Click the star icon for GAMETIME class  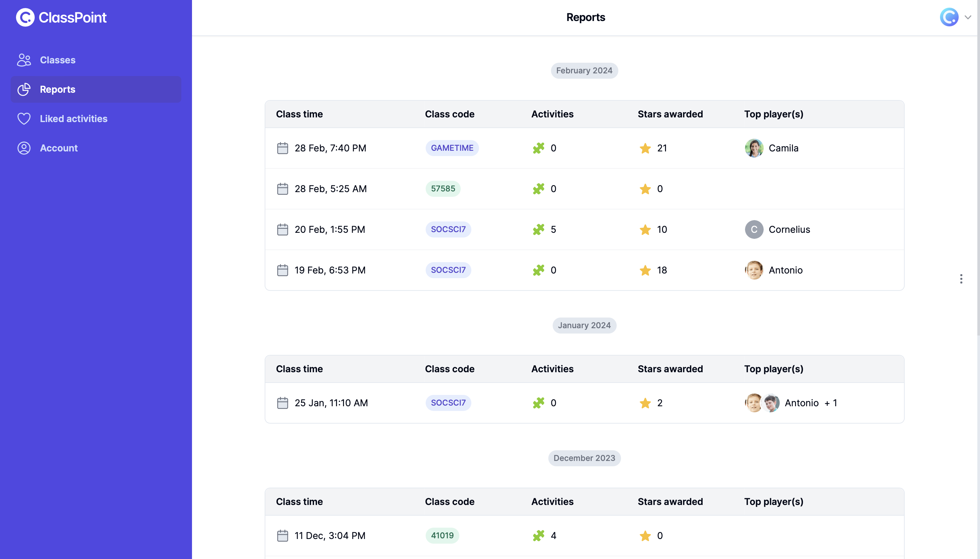click(x=645, y=148)
